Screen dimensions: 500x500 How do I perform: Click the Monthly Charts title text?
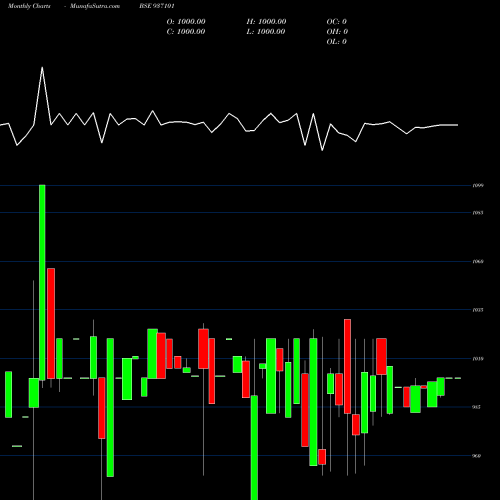click(x=29, y=6)
